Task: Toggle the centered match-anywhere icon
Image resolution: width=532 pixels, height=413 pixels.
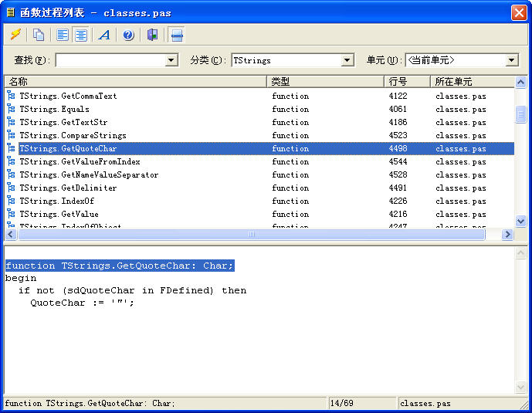Action: pyautogui.click(x=80, y=35)
